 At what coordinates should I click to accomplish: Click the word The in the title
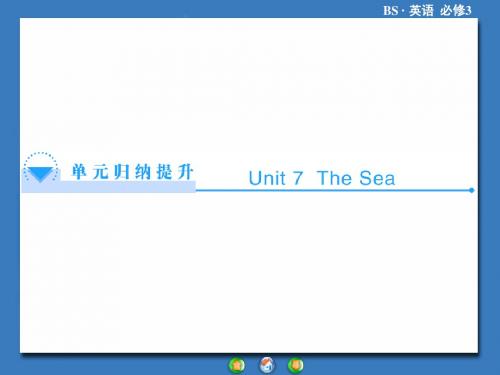[x=334, y=178]
